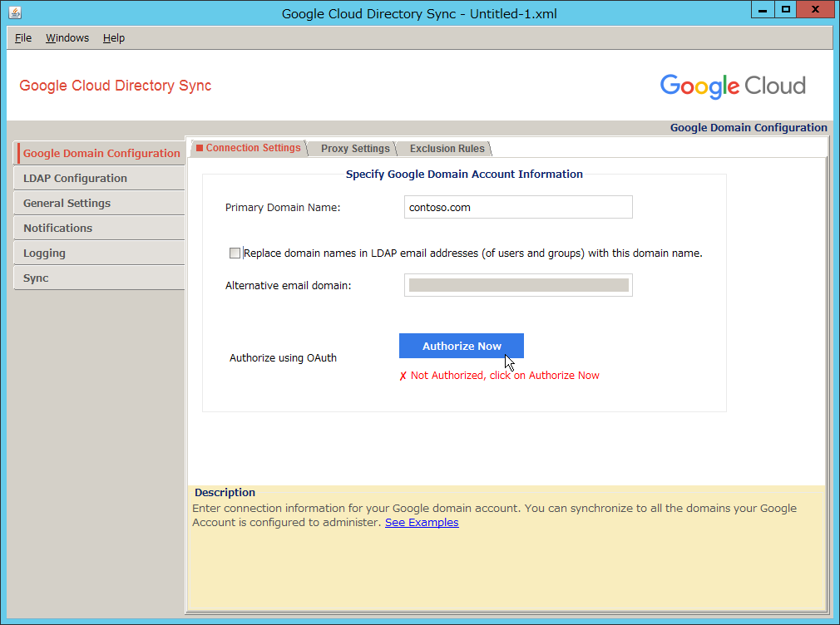The height and width of the screenshot is (625, 840).
Task: Open LDAP Configuration section
Action: [x=100, y=179]
